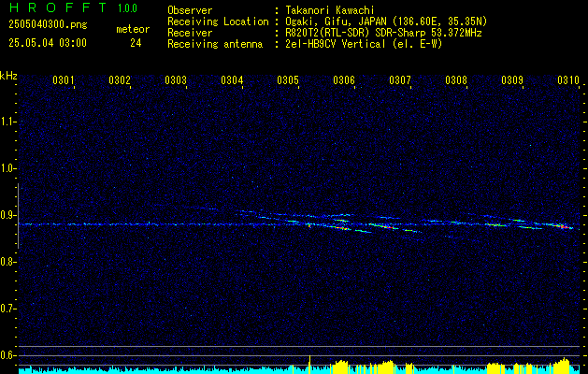Viewport: 588px width, 374px height.
Task: Click the kHz axis unit label
Action: click(8, 76)
